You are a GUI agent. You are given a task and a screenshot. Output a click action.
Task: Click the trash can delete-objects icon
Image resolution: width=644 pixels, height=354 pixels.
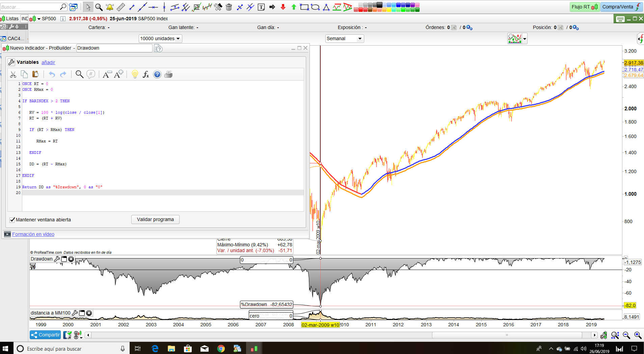(229, 7)
